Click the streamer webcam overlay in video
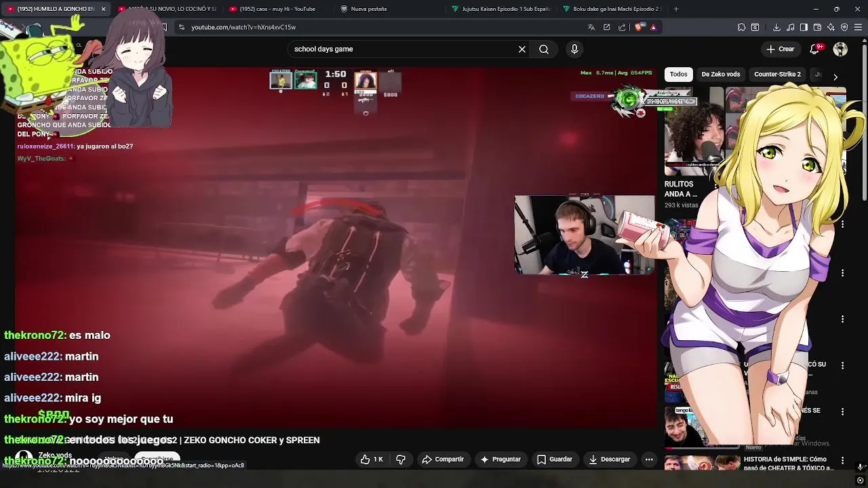The width and height of the screenshot is (868, 488). click(x=585, y=235)
